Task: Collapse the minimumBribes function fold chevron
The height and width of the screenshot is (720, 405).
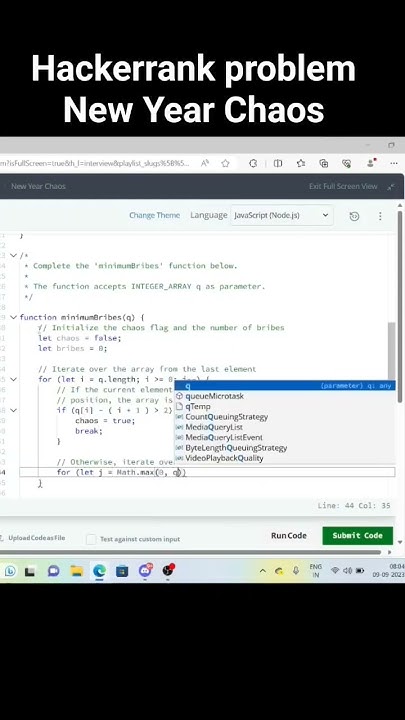Action: [x=14, y=317]
